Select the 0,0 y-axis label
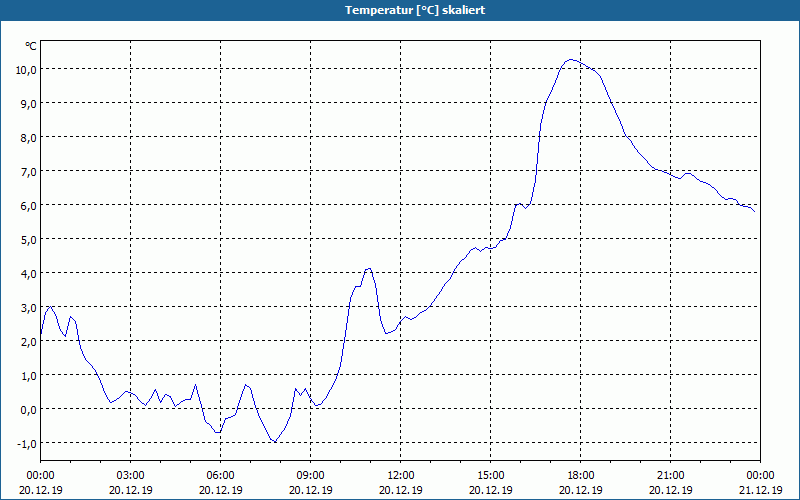This screenshot has width=800, height=500. click(28, 410)
